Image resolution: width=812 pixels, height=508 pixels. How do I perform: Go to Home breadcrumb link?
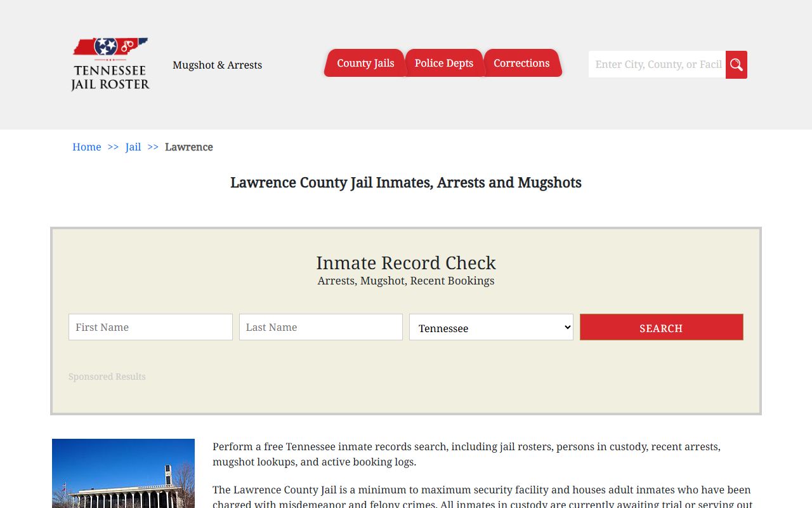[87, 147]
